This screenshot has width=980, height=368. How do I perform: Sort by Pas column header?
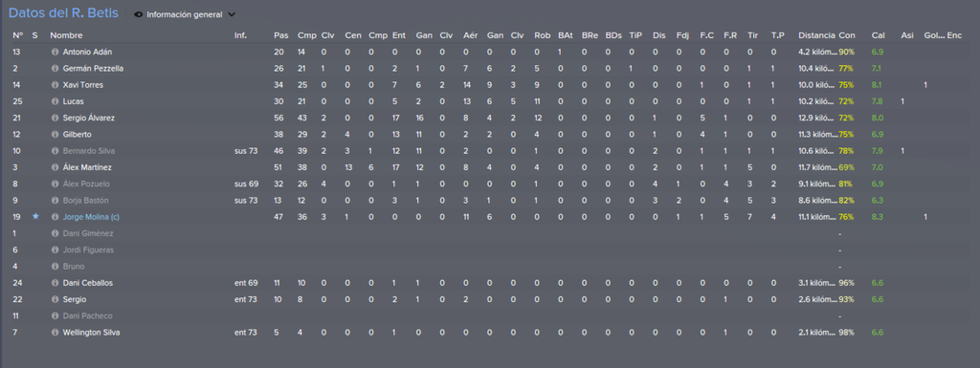click(x=280, y=35)
